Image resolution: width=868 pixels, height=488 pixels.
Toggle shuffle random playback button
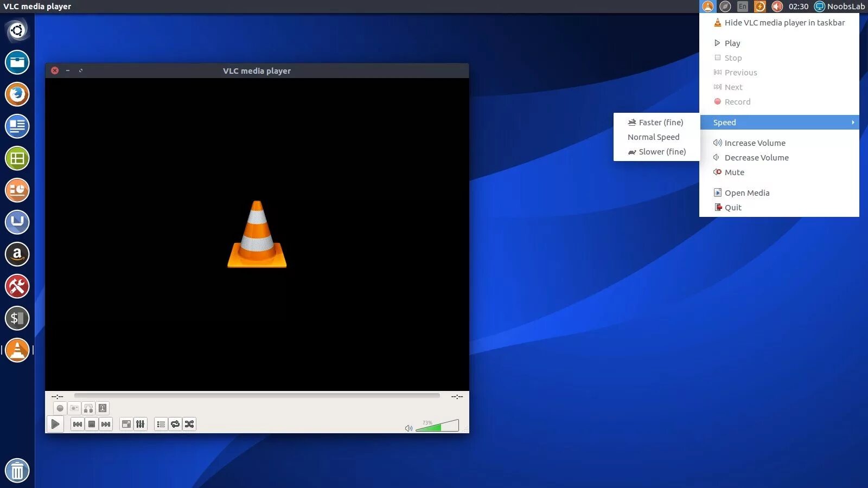tap(189, 424)
